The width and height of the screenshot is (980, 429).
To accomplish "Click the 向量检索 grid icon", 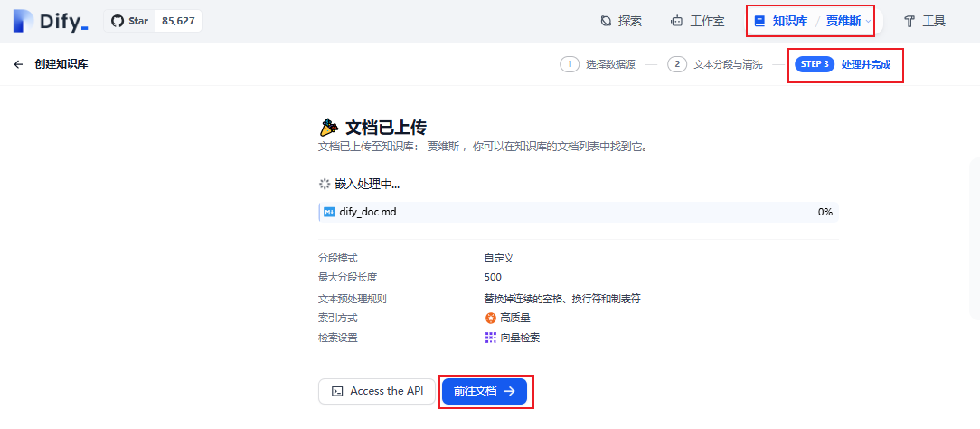I will 491,338.
